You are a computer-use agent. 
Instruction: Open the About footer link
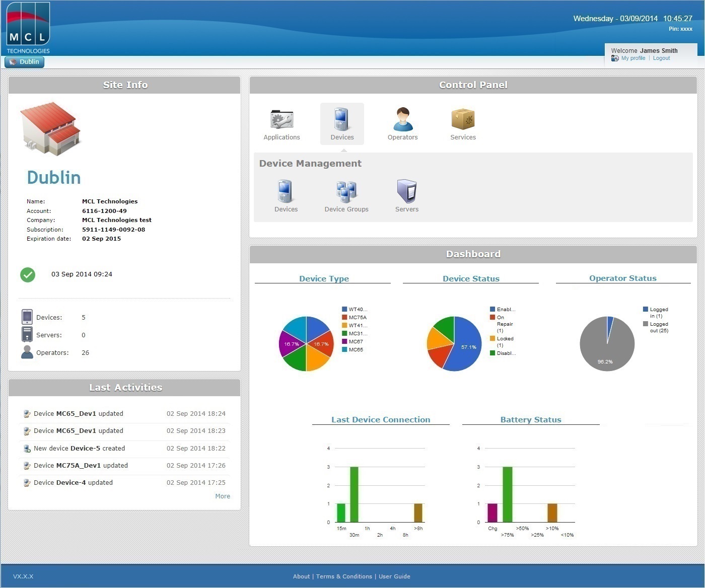[301, 576]
